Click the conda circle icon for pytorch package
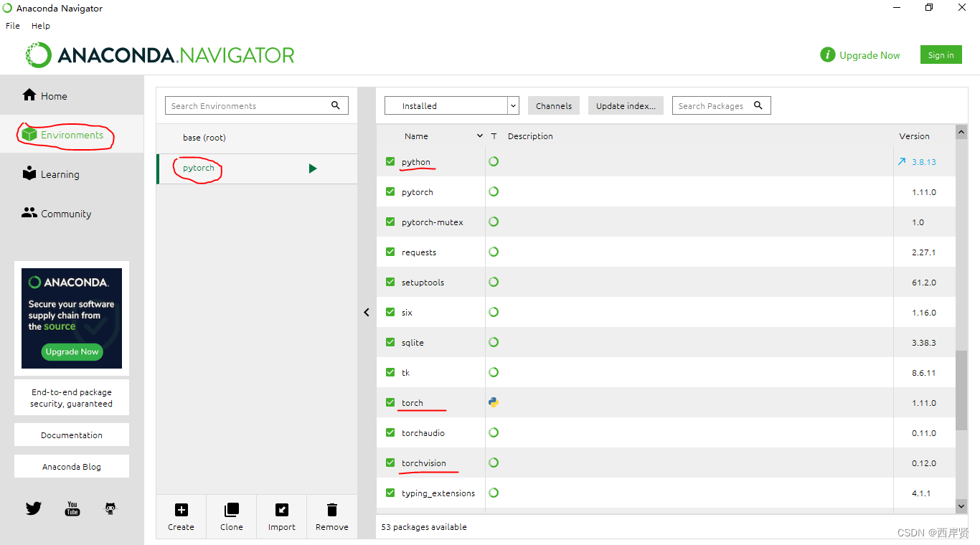 [x=494, y=191]
